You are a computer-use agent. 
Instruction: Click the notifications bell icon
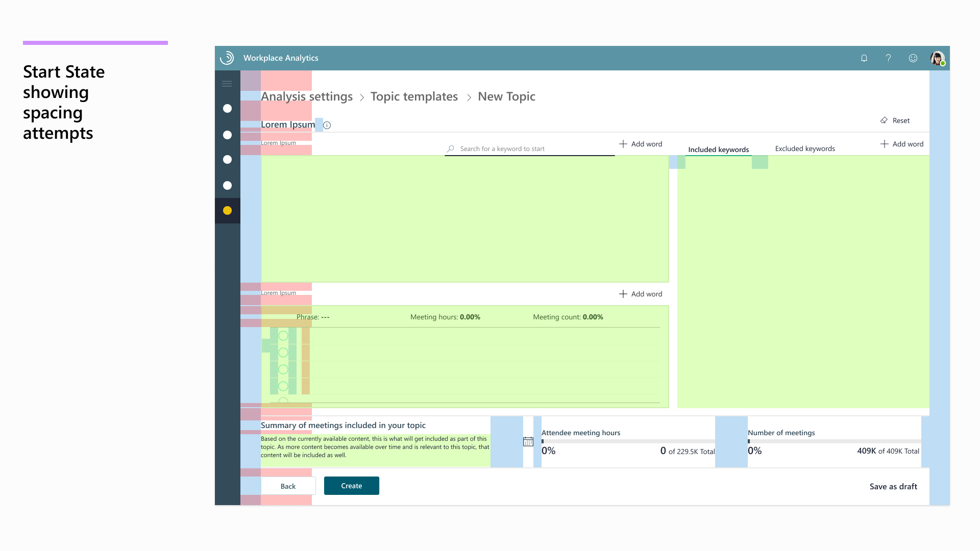[x=864, y=58]
